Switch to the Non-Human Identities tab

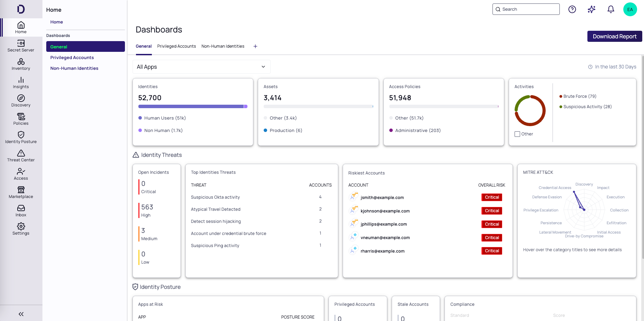tap(223, 46)
